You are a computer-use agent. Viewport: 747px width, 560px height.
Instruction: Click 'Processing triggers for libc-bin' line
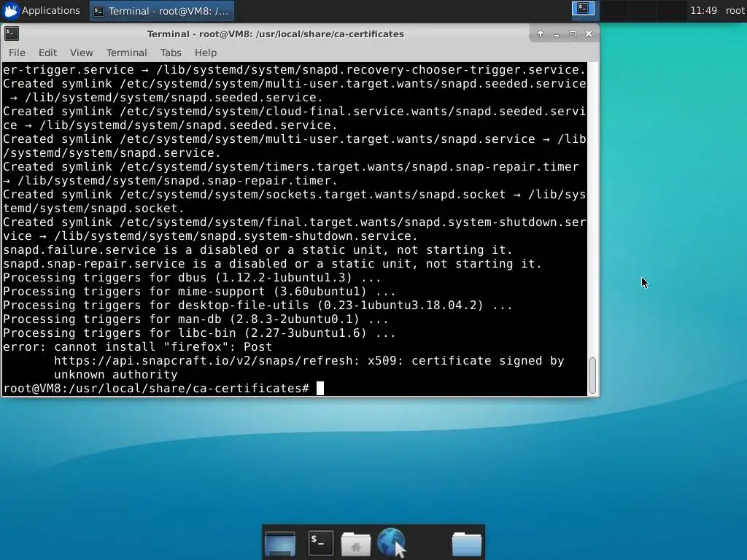pos(199,333)
